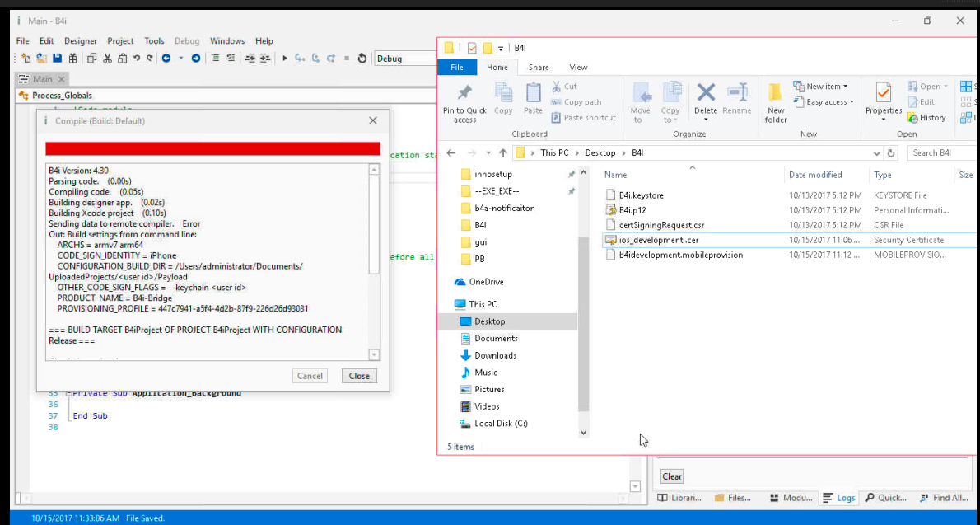Close the Compile dialog with Close button
Image resolution: width=980 pixels, height=525 pixels.
pos(359,376)
